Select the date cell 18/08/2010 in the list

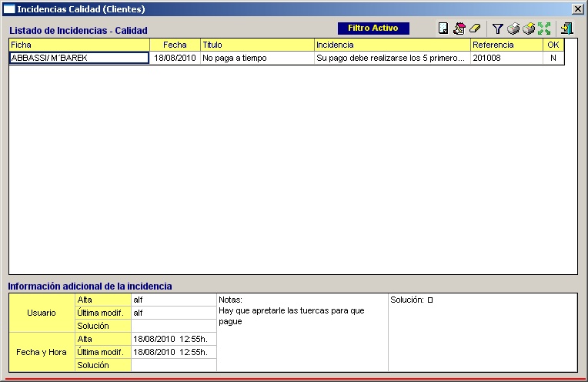(x=175, y=58)
